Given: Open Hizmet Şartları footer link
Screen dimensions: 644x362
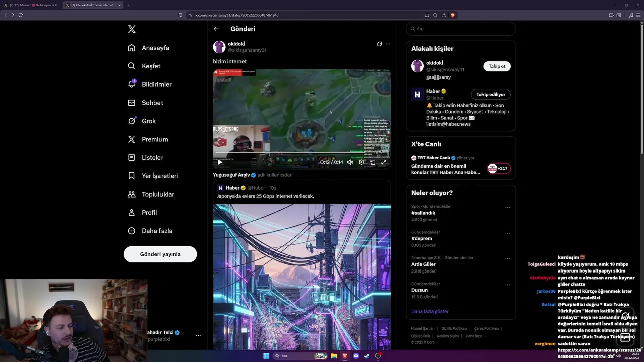Looking at the screenshot, I should pyautogui.click(x=423, y=328).
